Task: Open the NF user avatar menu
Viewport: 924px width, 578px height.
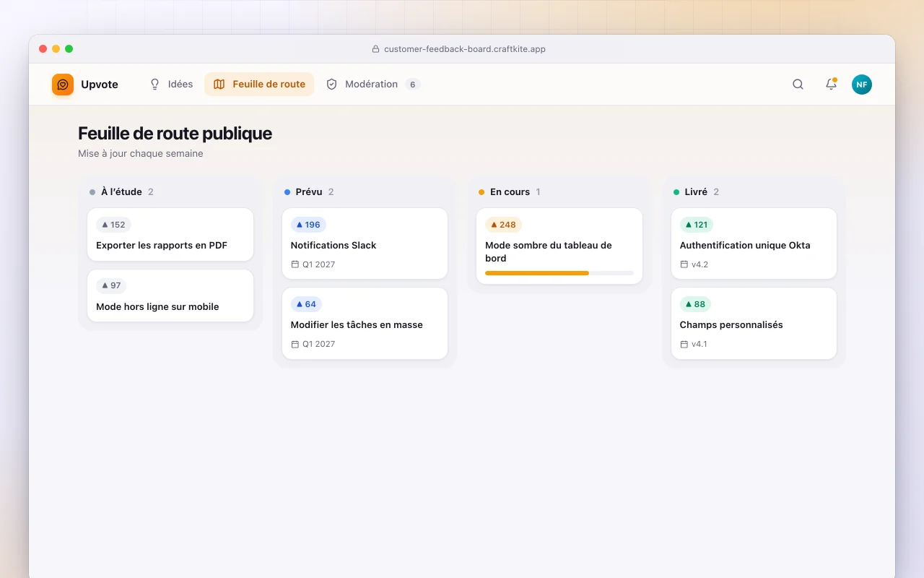Action: [862, 85]
